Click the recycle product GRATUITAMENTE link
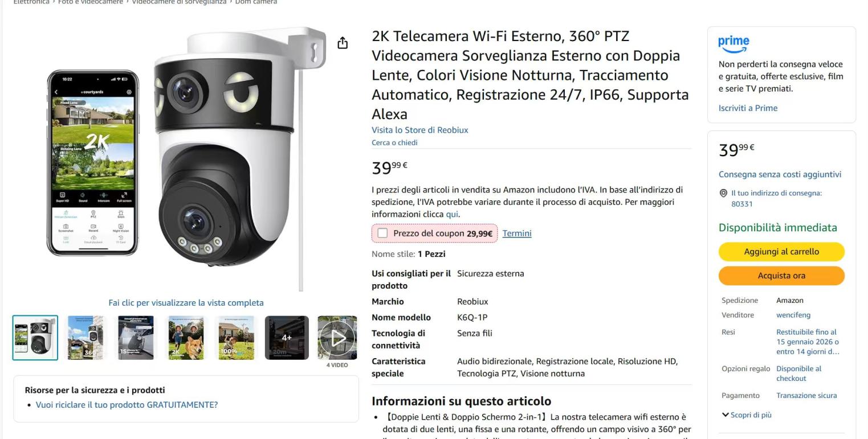The width and height of the screenshot is (868, 439). click(x=127, y=405)
